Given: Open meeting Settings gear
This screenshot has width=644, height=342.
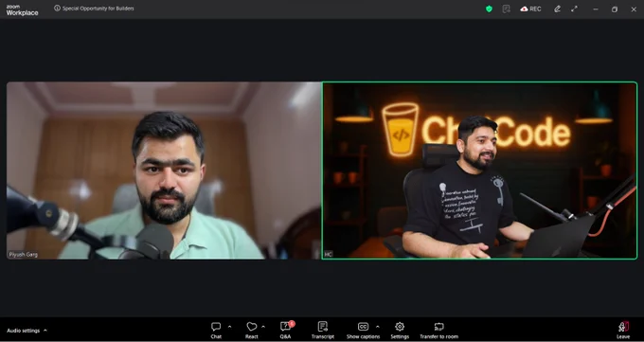Looking at the screenshot, I should [400, 331].
